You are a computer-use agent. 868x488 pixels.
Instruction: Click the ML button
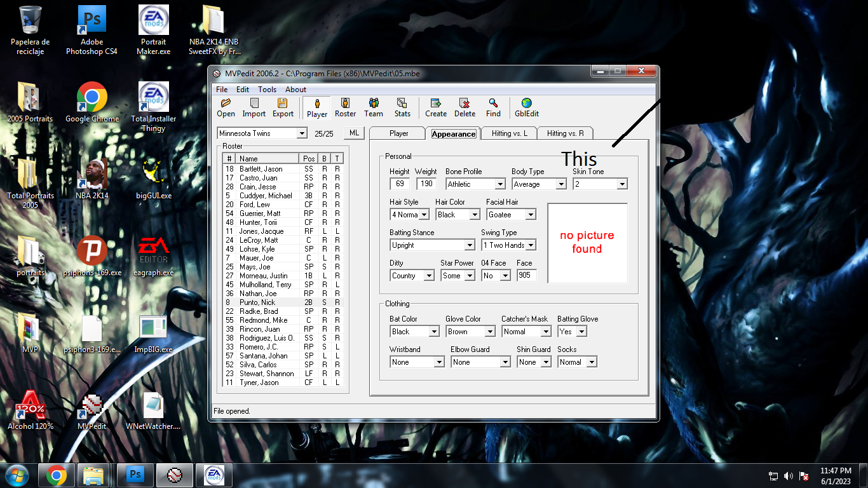tap(354, 133)
